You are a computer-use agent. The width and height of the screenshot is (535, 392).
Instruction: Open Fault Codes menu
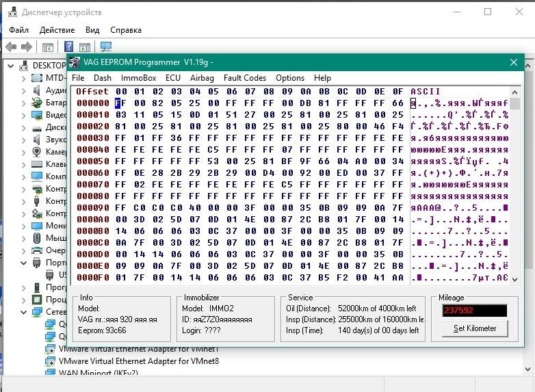[245, 78]
